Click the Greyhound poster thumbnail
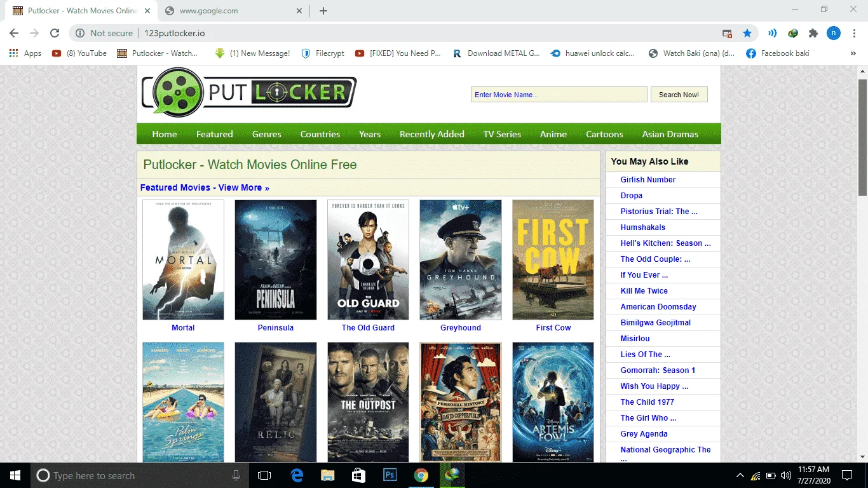Screen dimensions: 868x488 click(x=461, y=260)
